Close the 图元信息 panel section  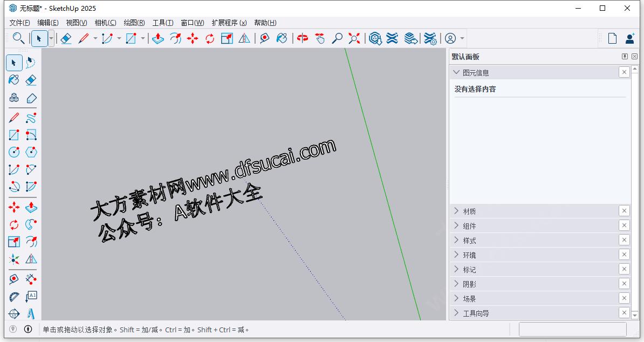(x=624, y=72)
